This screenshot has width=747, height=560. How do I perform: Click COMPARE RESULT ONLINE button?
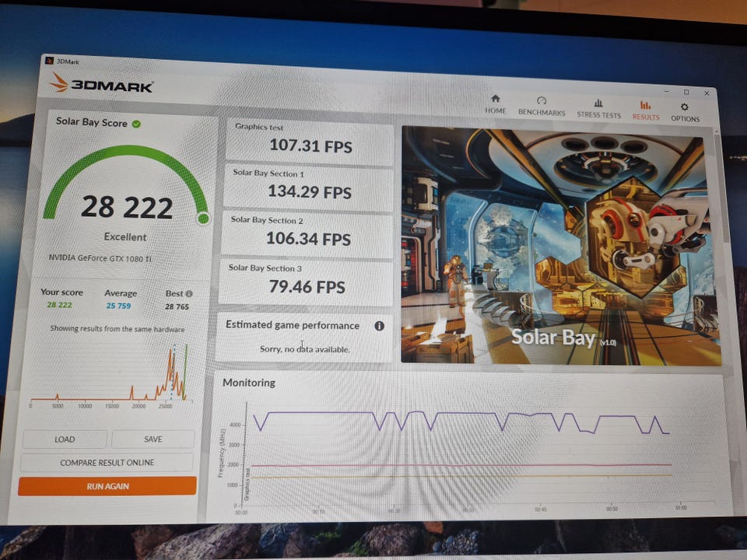tap(107, 462)
